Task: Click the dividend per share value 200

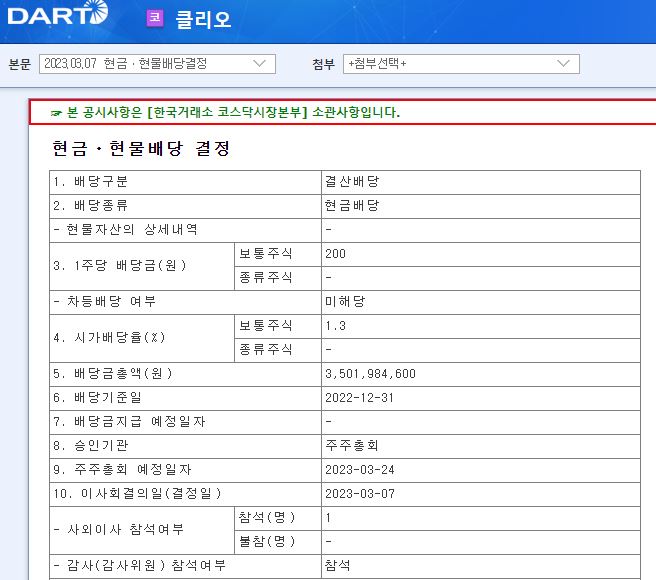Action: (x=336, y=254)
